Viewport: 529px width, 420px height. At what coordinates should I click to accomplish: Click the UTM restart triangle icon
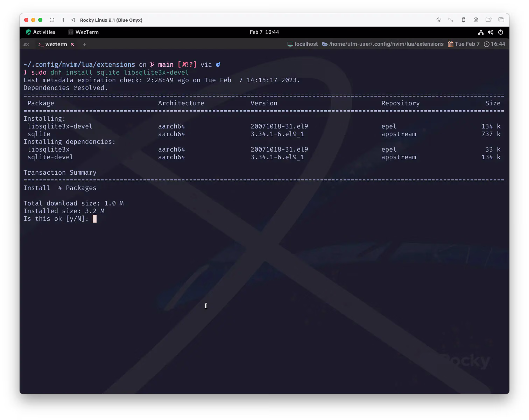[x=73, y=20]
